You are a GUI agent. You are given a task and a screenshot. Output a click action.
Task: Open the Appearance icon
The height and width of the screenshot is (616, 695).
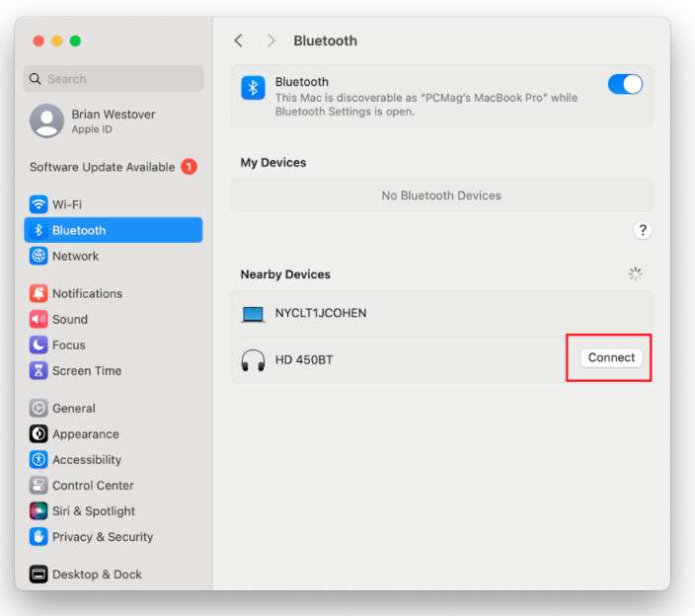click(39, 433)
